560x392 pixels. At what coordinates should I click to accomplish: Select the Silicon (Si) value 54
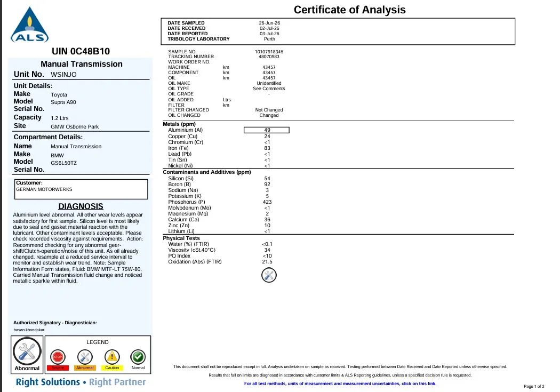coord(267,179)
